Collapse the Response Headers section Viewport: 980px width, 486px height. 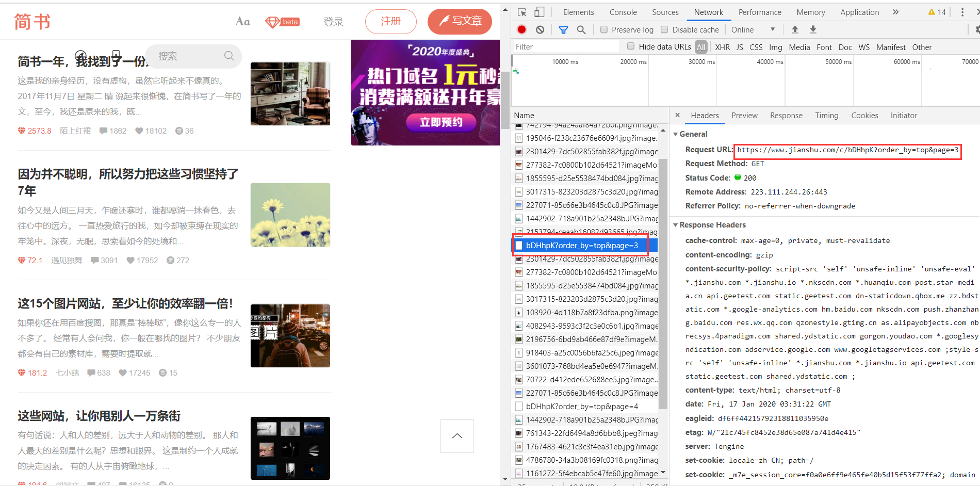(x=676, y=225)
